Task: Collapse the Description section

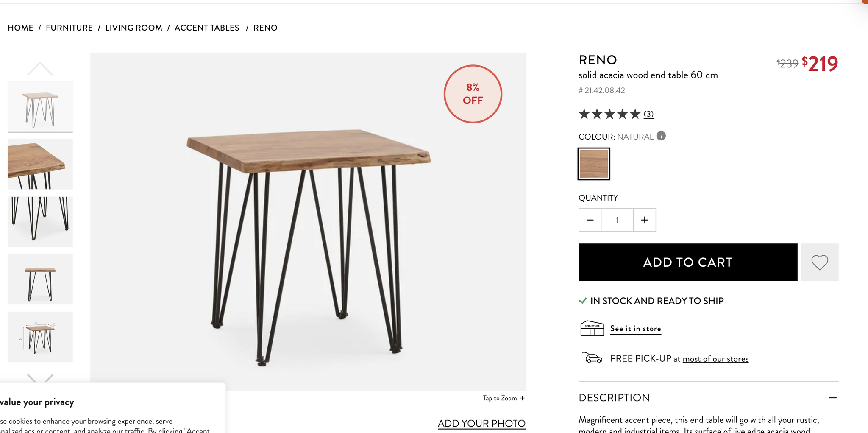Action: tap(832, 398)
